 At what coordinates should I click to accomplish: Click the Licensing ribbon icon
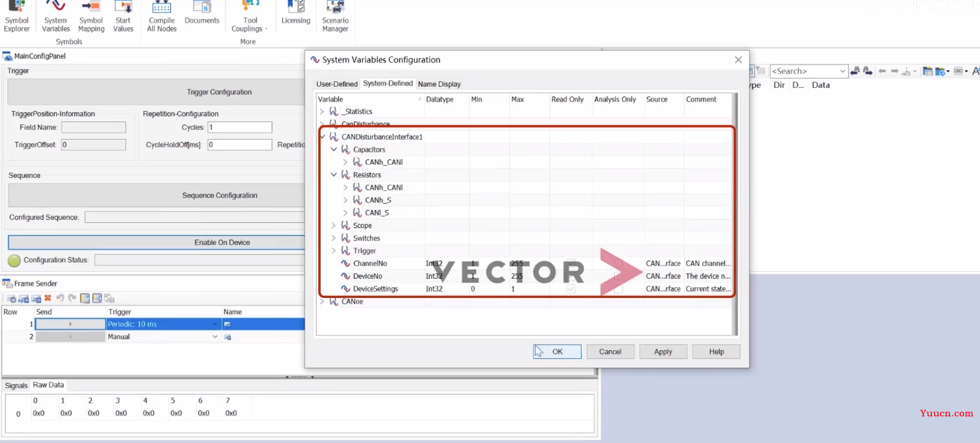[x=296, y=13]
